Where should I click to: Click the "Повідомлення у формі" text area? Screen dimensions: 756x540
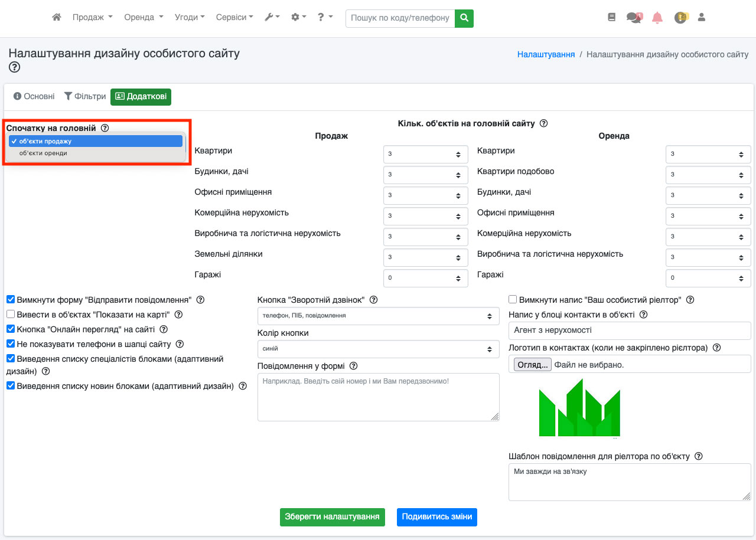point(378,397)
